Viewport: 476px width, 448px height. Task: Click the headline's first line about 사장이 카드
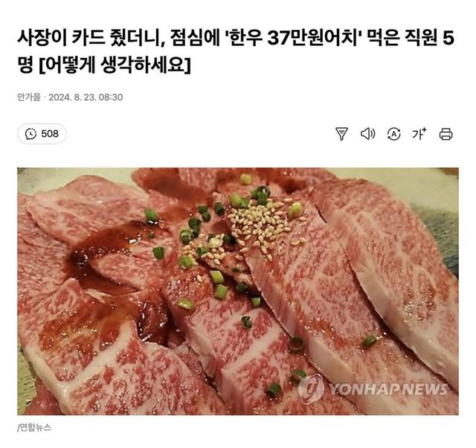pyautogui.click(x=236, y=38)
